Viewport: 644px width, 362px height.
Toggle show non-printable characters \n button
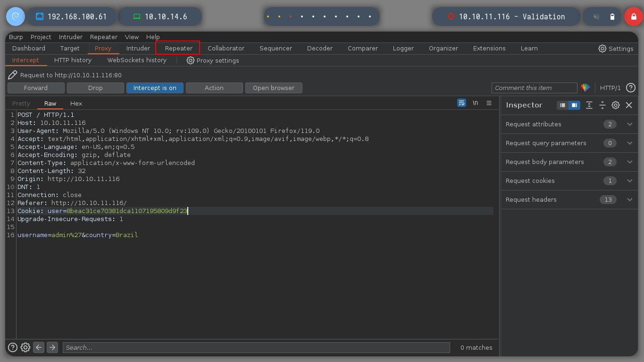475,103
